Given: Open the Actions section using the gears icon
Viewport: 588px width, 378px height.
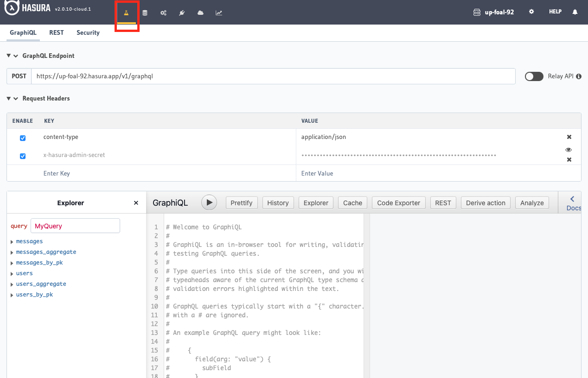Looking at the screenshot, I should 163,13.
